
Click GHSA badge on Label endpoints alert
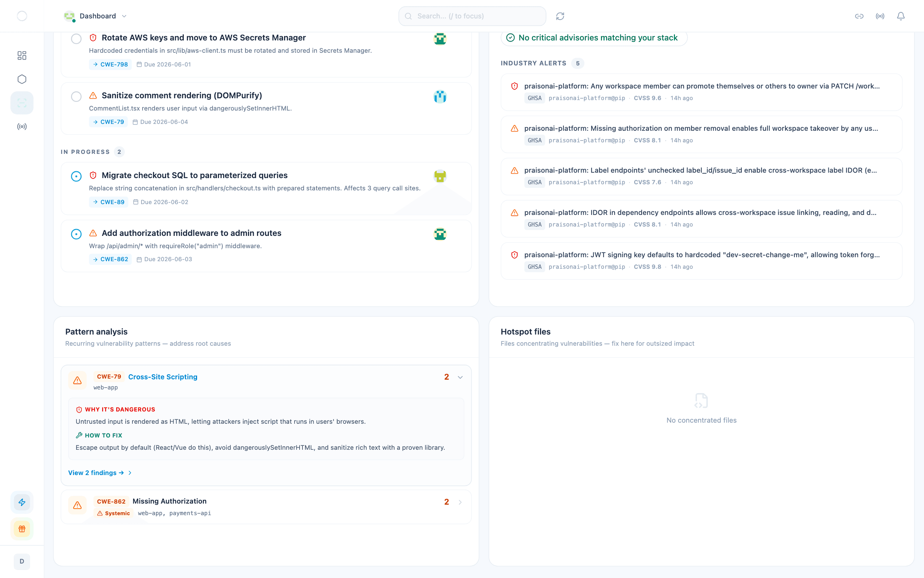[x=535, y=182]
